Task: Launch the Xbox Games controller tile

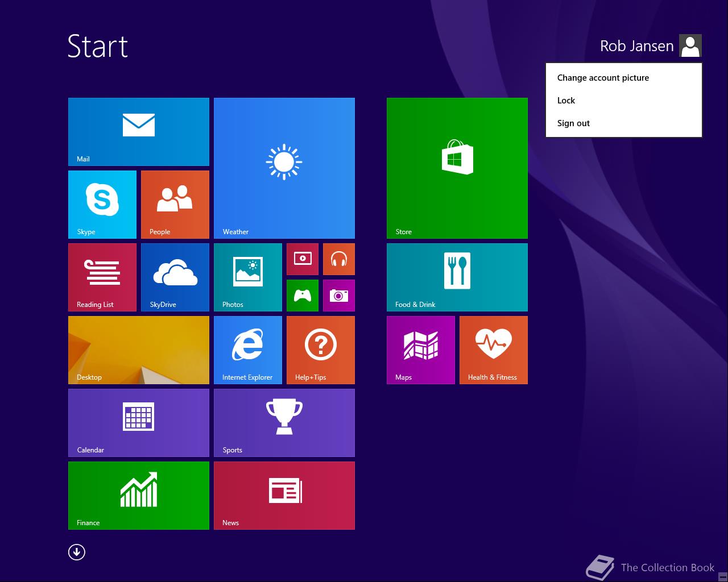Action: (x=303, y=296)
